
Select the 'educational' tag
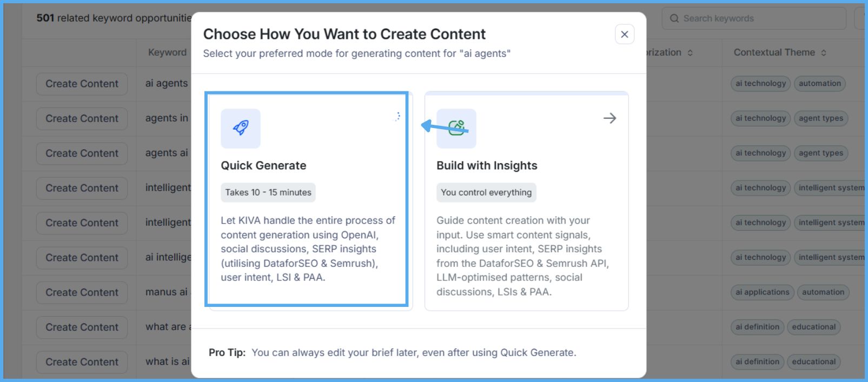[x=814, y=327]
